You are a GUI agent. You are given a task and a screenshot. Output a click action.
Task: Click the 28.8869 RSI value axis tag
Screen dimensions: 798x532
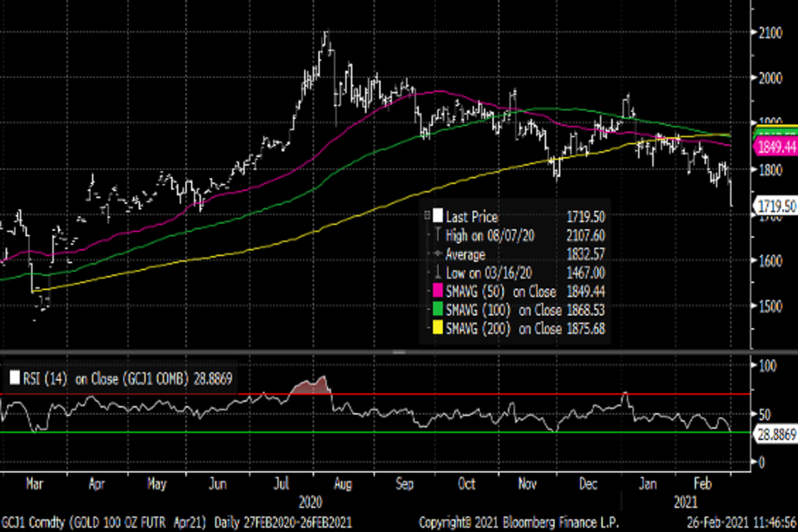775,433
